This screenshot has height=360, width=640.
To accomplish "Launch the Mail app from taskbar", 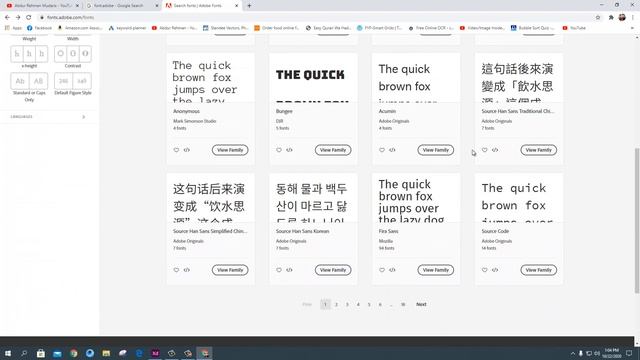I will pos(57,353).
